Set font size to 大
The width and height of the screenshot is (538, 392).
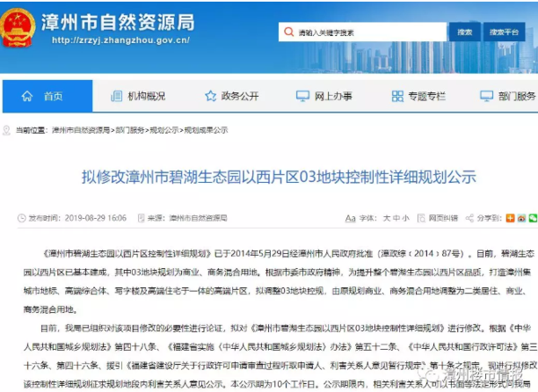click(x=387, y=218)
